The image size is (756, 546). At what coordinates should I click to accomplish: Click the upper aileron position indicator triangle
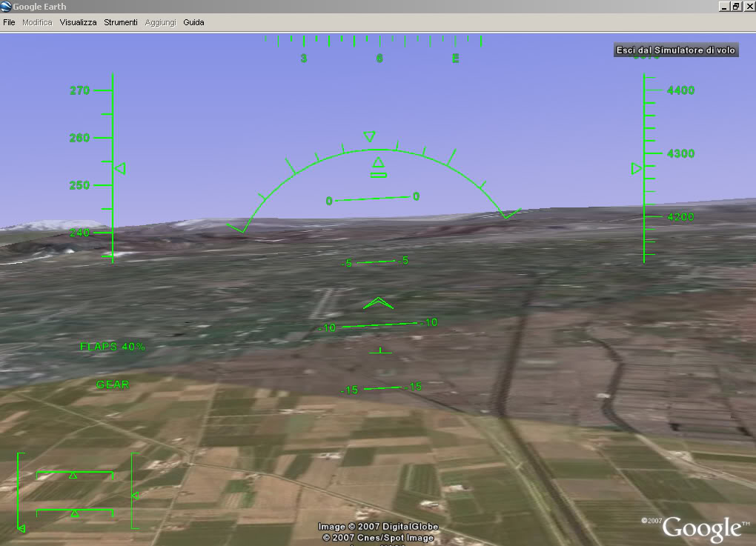pyautogui.click(x=73, y=475)
